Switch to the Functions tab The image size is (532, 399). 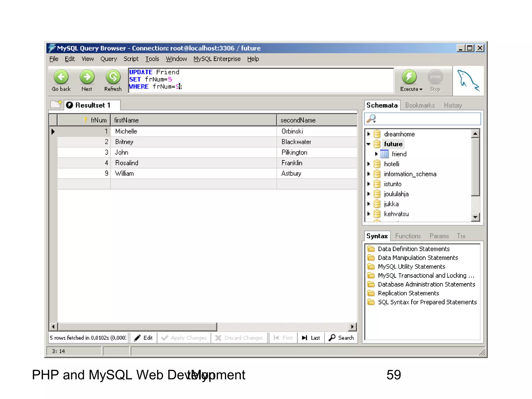[x=408, y=236]
